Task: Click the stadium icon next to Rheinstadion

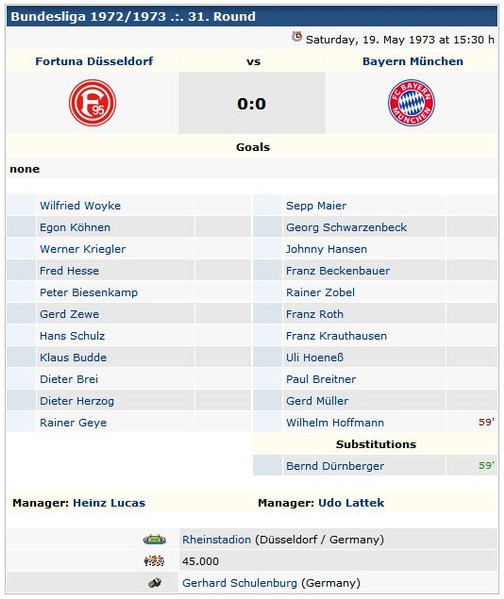Action: (154, 539)
